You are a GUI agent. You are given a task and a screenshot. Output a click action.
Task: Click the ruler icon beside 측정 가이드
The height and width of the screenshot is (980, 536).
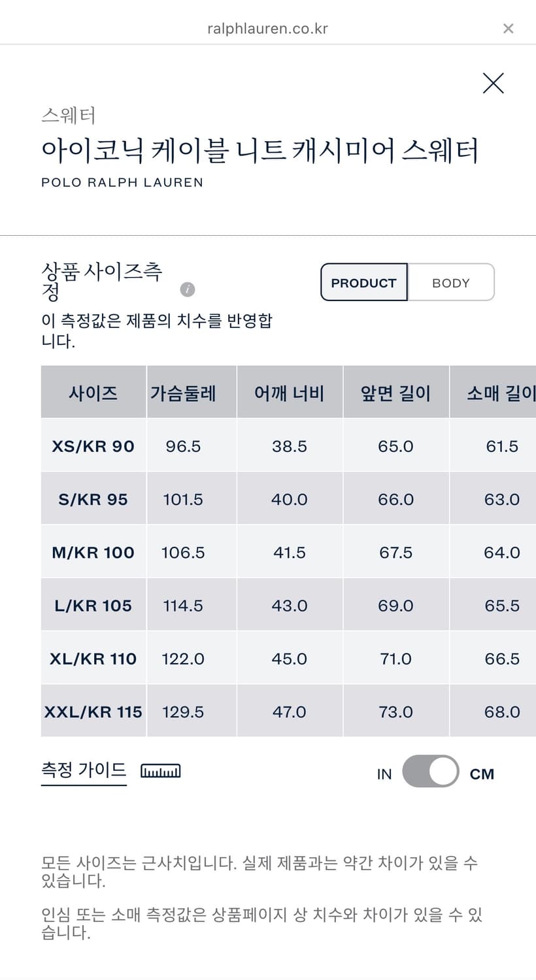click(x=161, y=770)
